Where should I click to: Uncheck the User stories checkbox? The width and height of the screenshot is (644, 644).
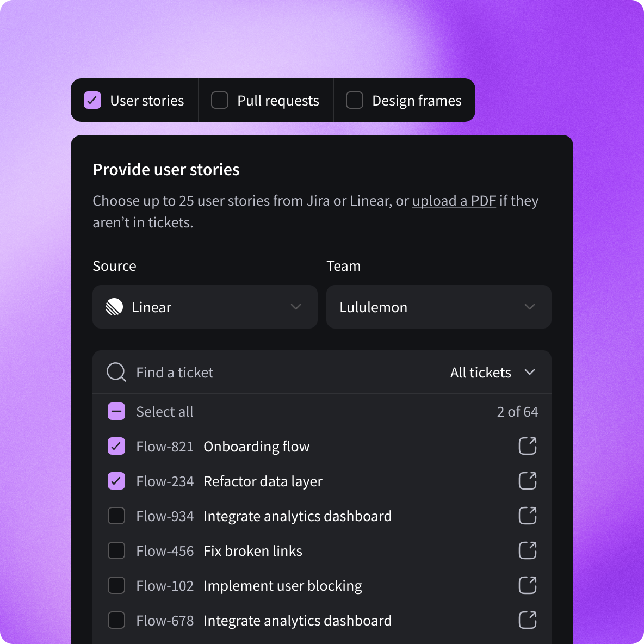click(92, 100)
